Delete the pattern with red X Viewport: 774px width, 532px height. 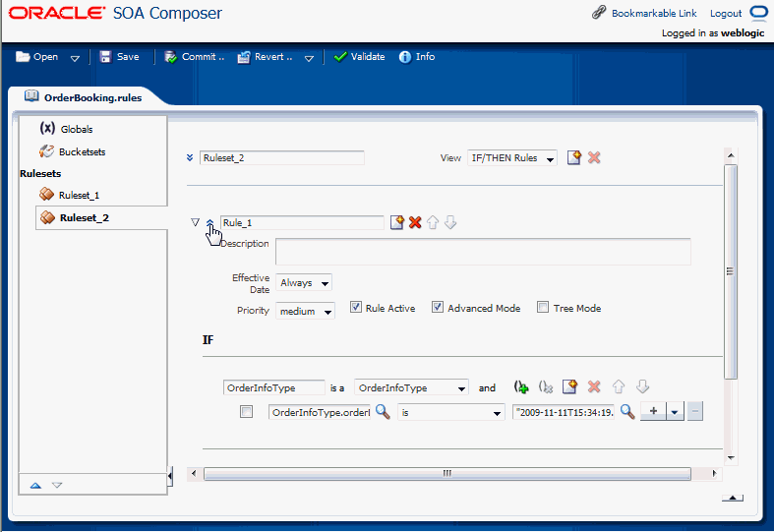pyautogui.click(x=594, y=386)
